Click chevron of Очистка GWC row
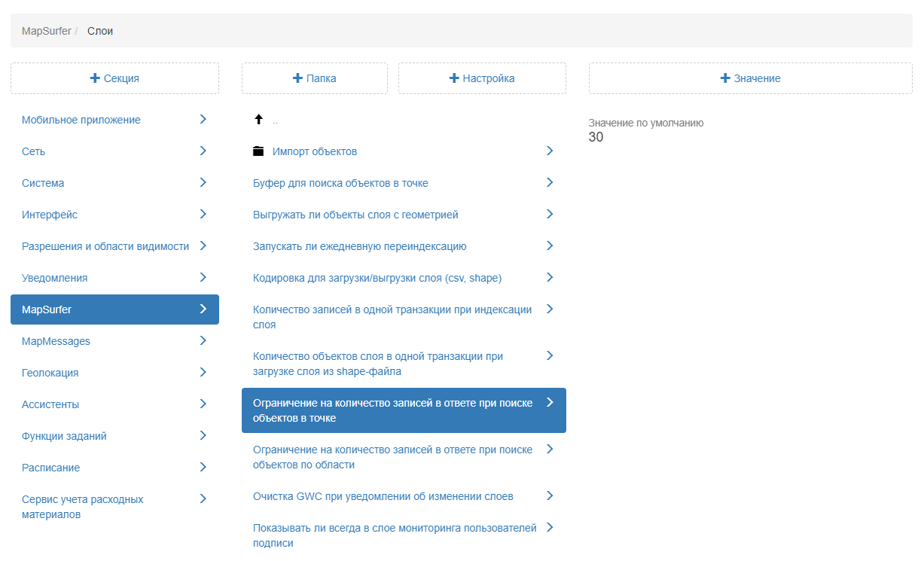The height and width of the screenshot is (561, 924). 550,495
